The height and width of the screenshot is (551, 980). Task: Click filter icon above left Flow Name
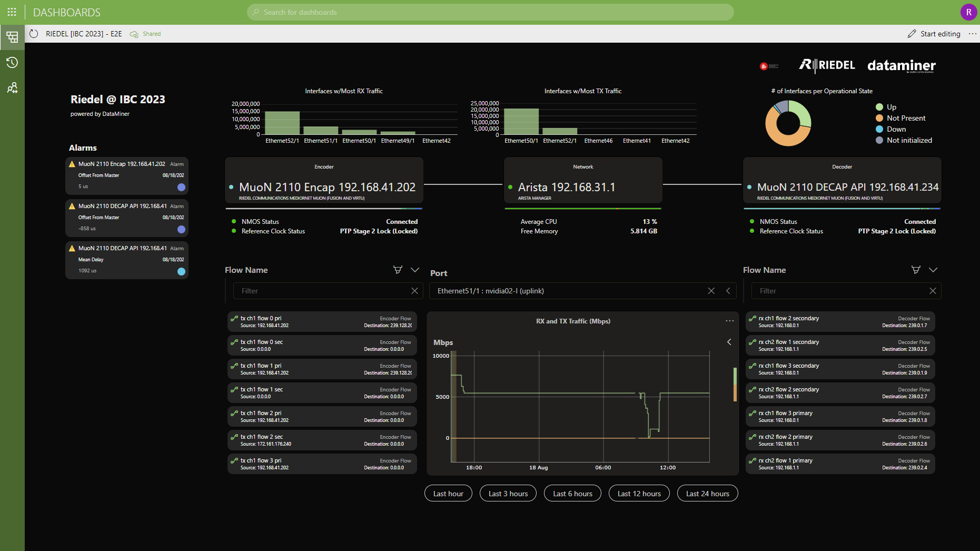pos(398,270)
